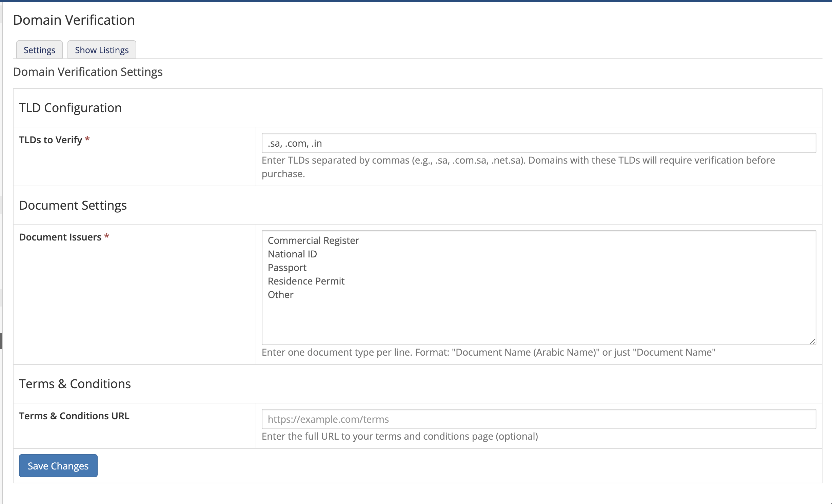Click inside the Document Issuers textarea
Viewport: 832px width, 504px height.
(538, 318)
